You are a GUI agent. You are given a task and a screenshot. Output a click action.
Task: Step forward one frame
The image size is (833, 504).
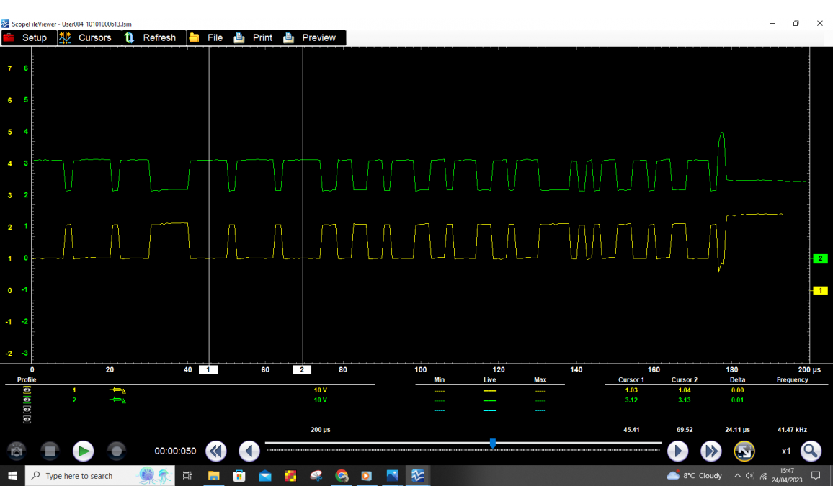point(677,451)
